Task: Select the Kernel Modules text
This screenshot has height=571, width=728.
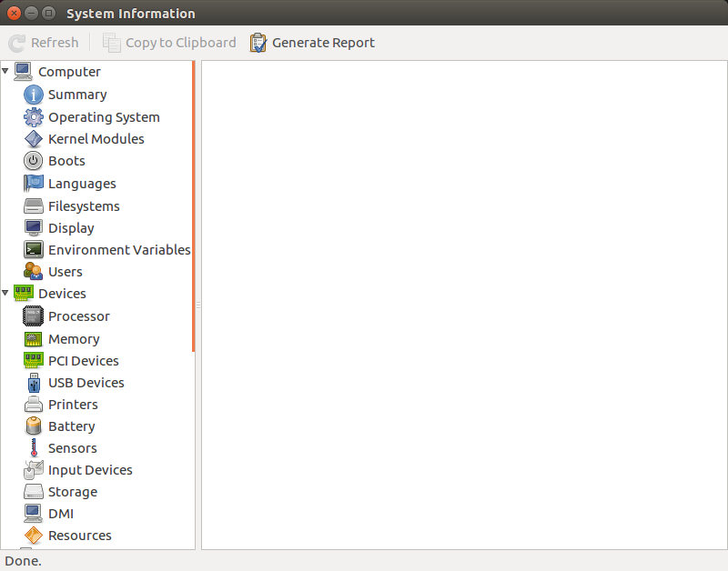Action: pos(96,139)
